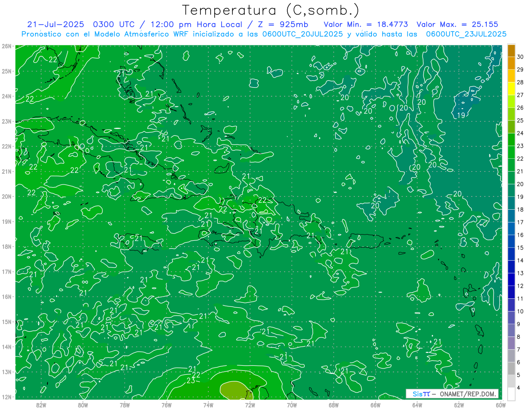
Task: Pick the dark orange swatch between 29 and 30
Action: click(x=511, y=63)
